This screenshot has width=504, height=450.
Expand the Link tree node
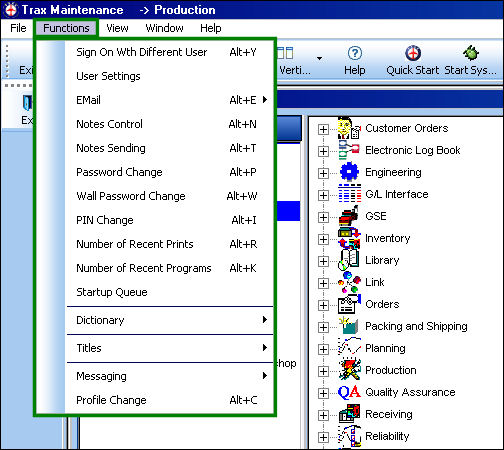tap(323, 283)
